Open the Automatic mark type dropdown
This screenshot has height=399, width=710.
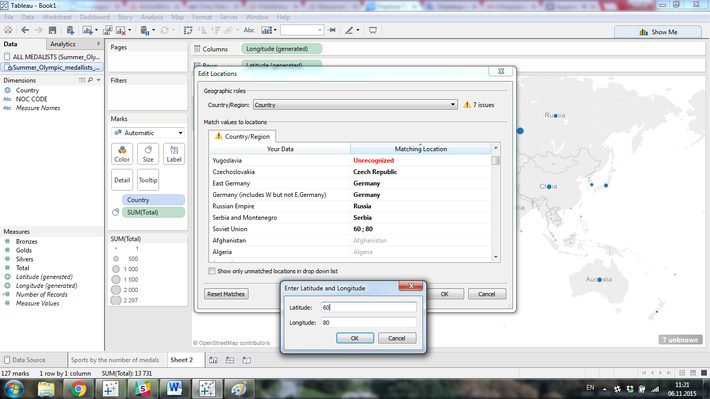pyautogui.click(x=148, y=133)
